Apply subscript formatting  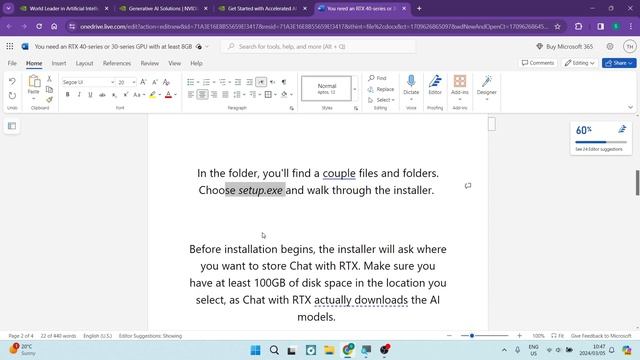(x=114, y=95)
